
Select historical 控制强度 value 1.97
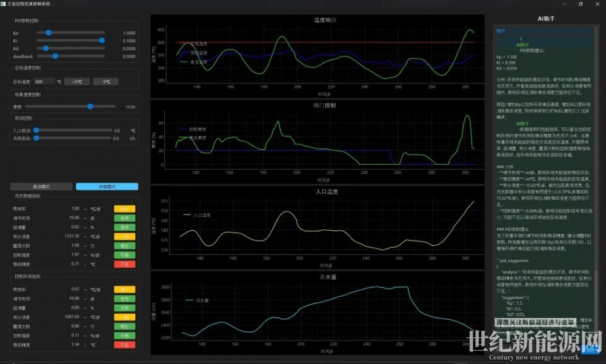pos(75,254)
